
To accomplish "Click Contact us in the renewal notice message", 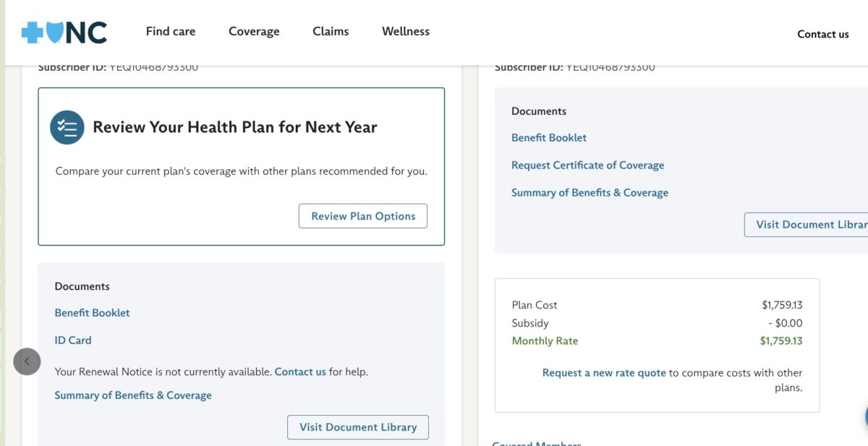I will coord(300,371).
